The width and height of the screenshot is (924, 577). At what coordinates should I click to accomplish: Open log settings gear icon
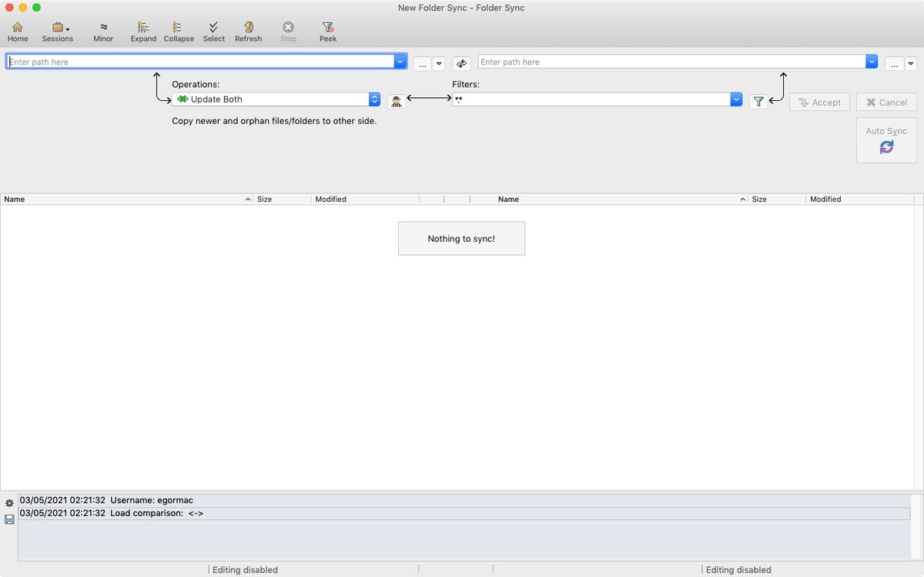pos(9,503)
